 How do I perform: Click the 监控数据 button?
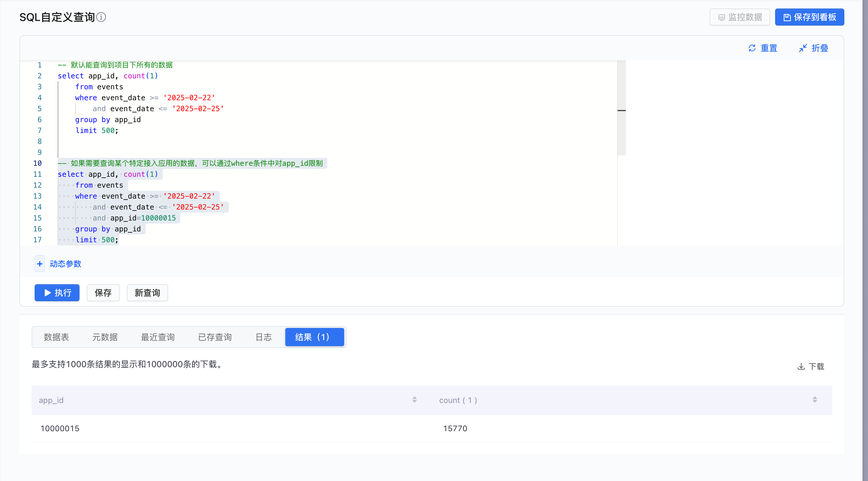pyautogui.click(x=740, y=17)
